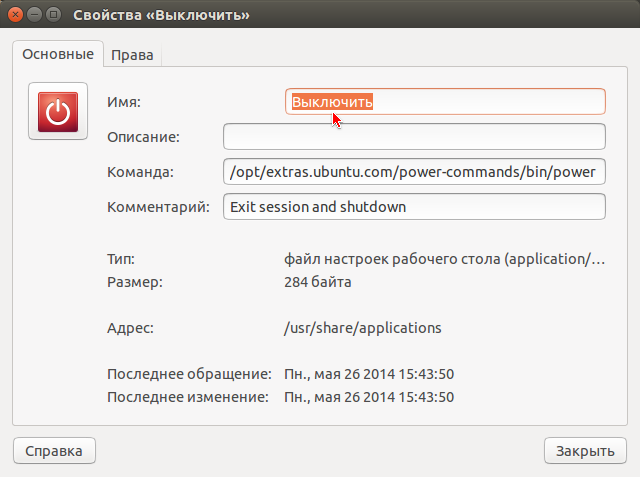Click the Команда: label
Viewport: 640px width, 477px height.
pos(140,172)
